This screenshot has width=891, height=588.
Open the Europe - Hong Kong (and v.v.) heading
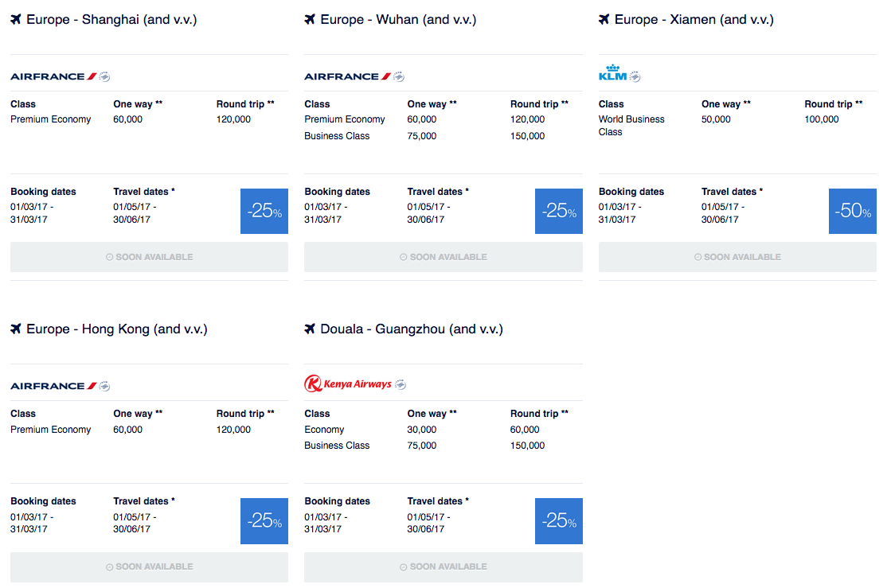(116, 329)
